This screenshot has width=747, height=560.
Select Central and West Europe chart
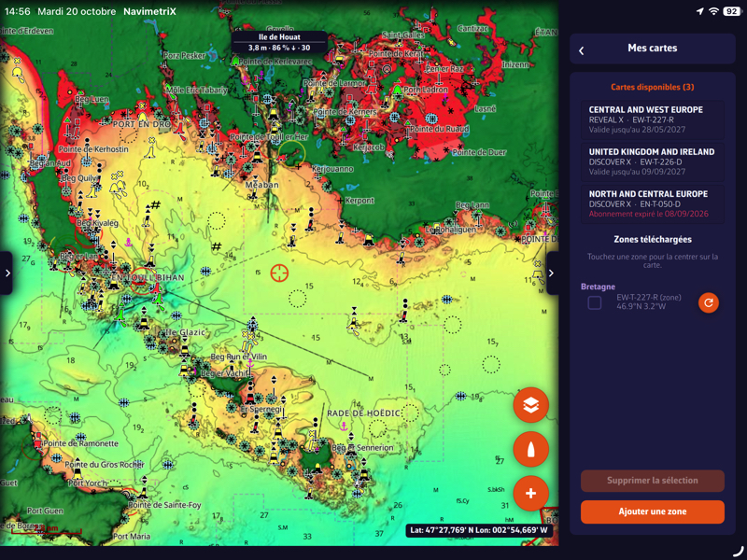click(x=652, y=119)
